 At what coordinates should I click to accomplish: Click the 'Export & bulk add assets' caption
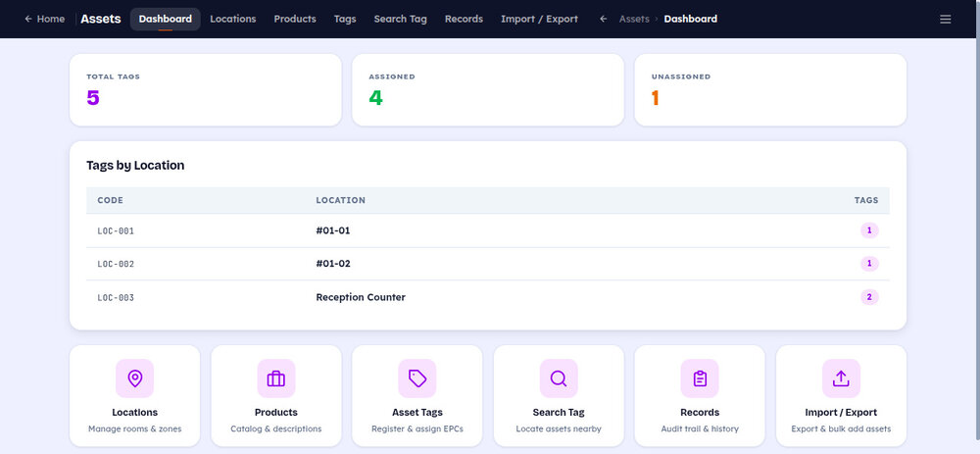point(841,429)
